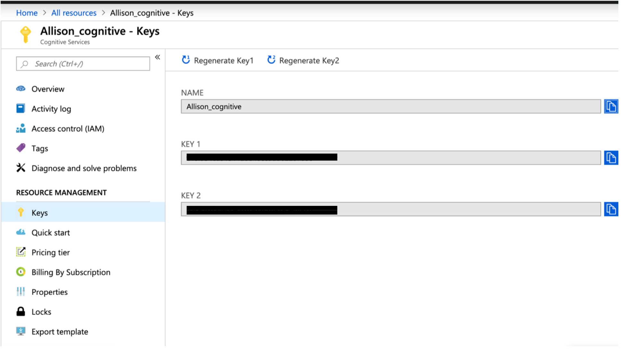Screen dimensions: 644x356
Task: Click the Diagnose wrench icon
Action: point(21,168)
